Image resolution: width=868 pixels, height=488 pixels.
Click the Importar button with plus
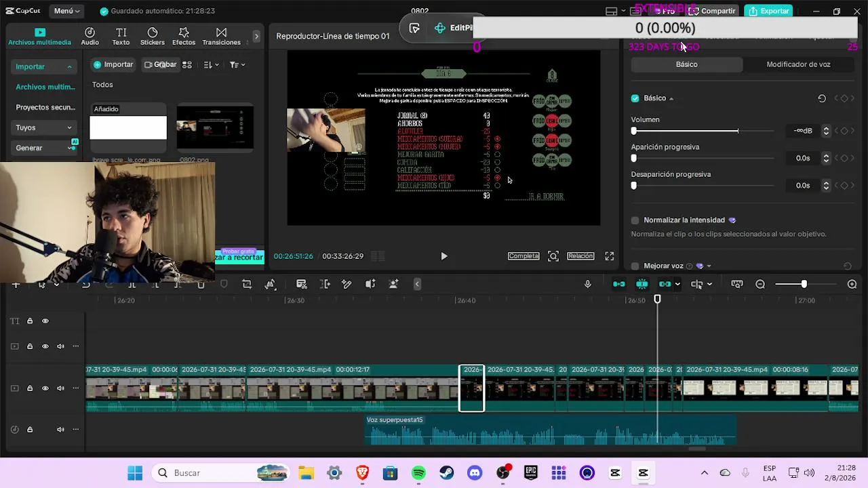tap(113, 64)
